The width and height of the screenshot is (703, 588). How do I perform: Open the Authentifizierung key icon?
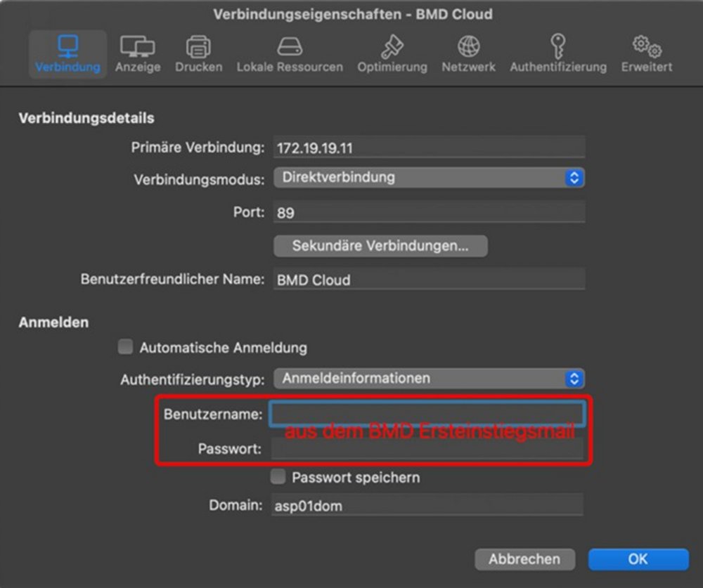point(557,47)
